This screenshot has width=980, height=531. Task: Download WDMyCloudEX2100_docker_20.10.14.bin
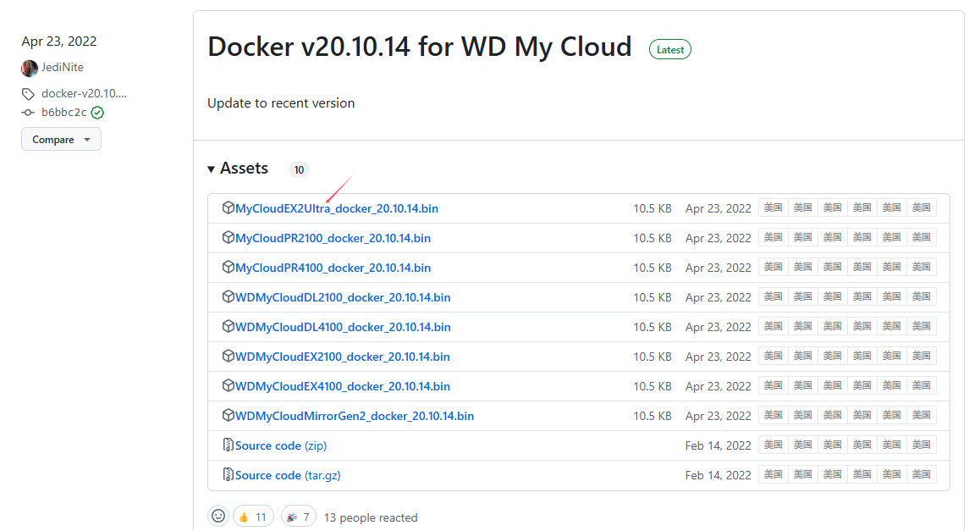343,357
